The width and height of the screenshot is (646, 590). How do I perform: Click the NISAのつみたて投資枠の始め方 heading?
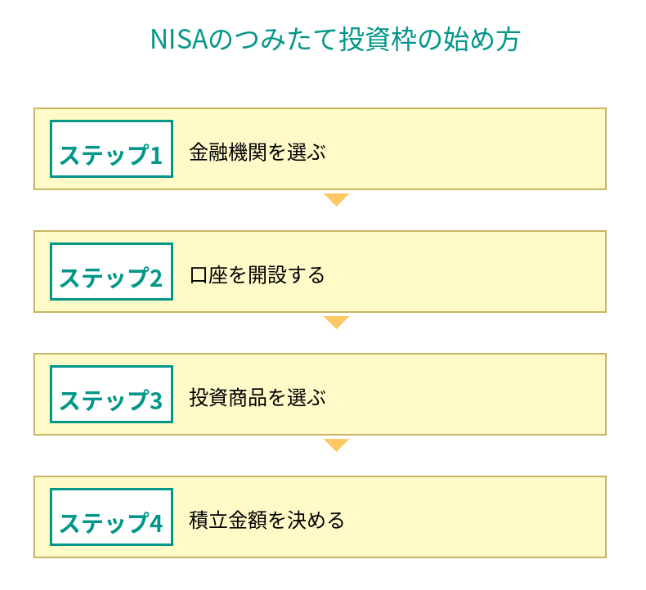click(x=335, y=40)
